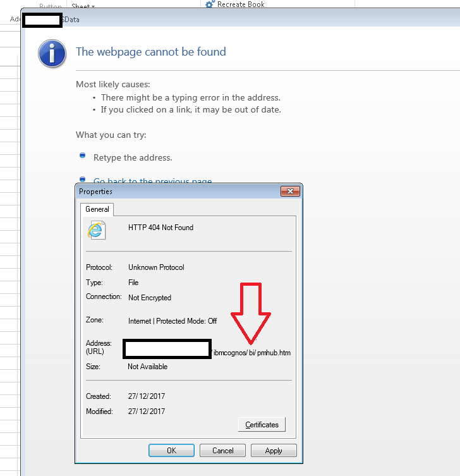Click the Retype the address text
The width and height of the screenshot is (460, 476).
tap(133, 157)
